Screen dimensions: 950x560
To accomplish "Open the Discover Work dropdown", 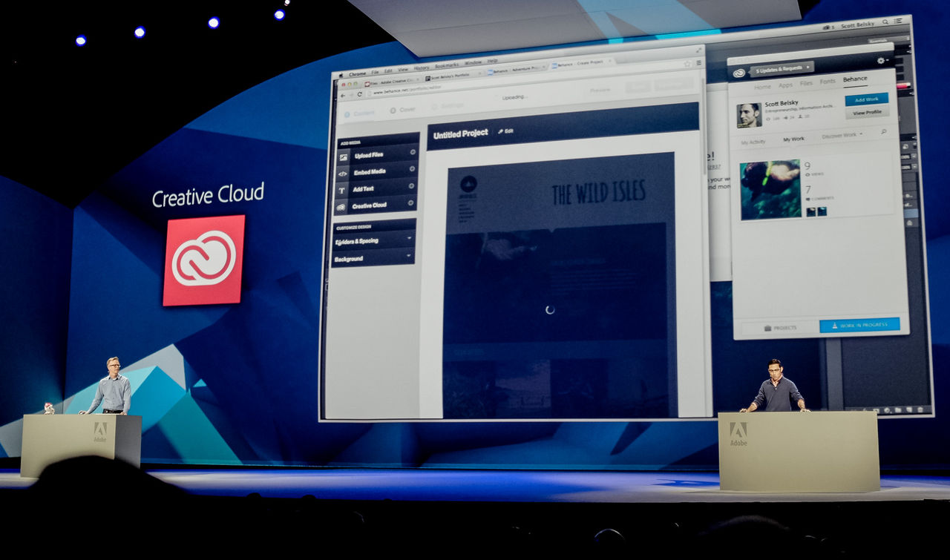I will [x=842, y=135].
